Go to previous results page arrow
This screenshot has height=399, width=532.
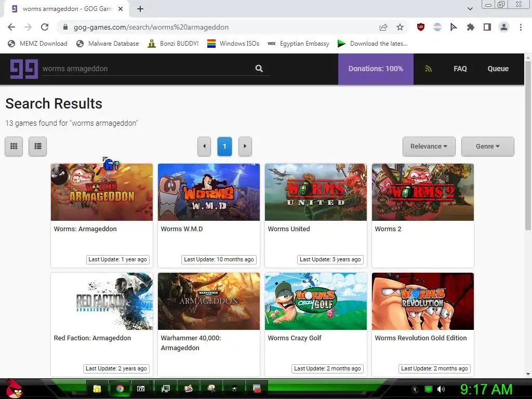[204, 146]
